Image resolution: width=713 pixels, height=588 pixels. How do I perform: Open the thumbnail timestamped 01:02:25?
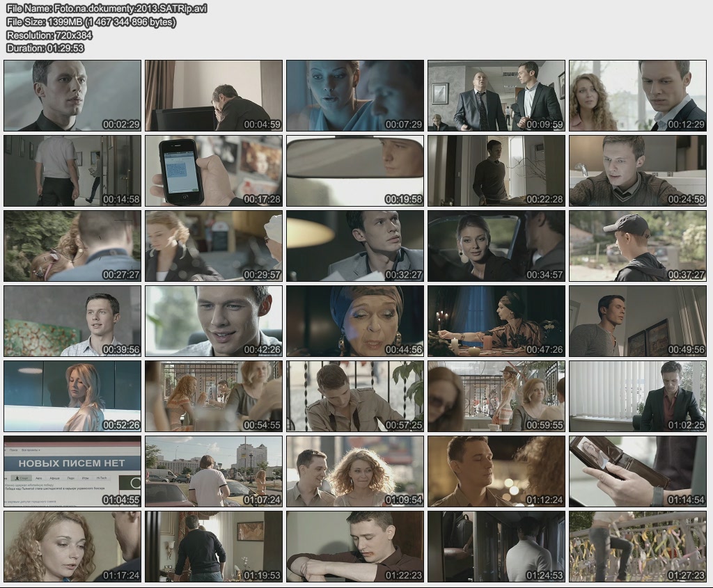(637, 396)
